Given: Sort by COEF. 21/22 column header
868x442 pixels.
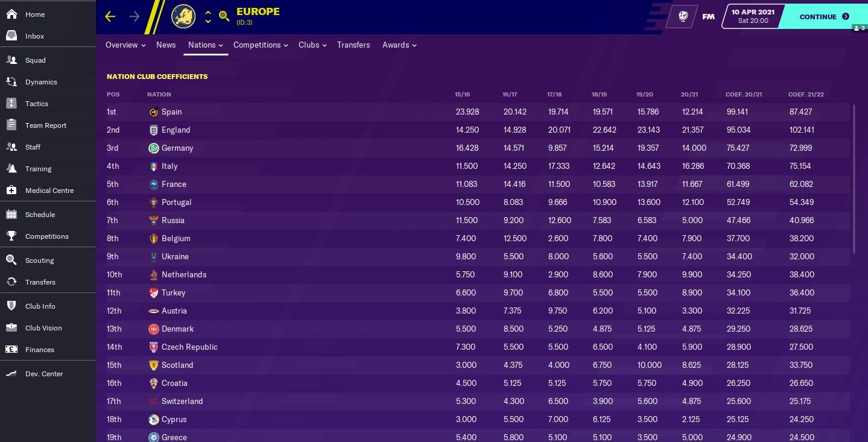Looking at the screenshot, I should (x=806, y=94).
